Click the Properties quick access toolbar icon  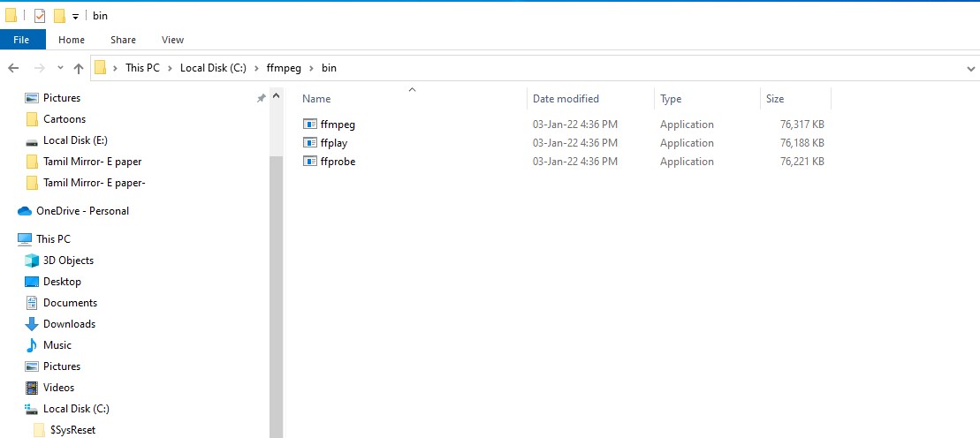point(40,16)
